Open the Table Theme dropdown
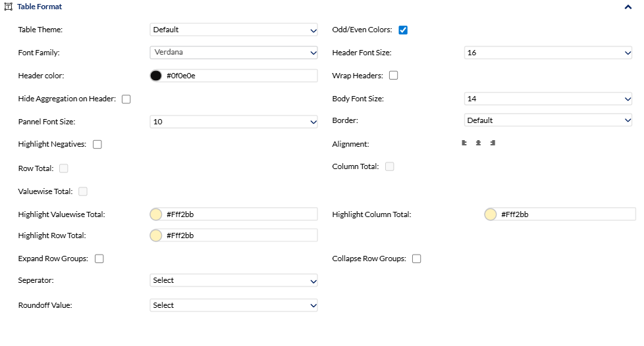 tap(234, 30)
